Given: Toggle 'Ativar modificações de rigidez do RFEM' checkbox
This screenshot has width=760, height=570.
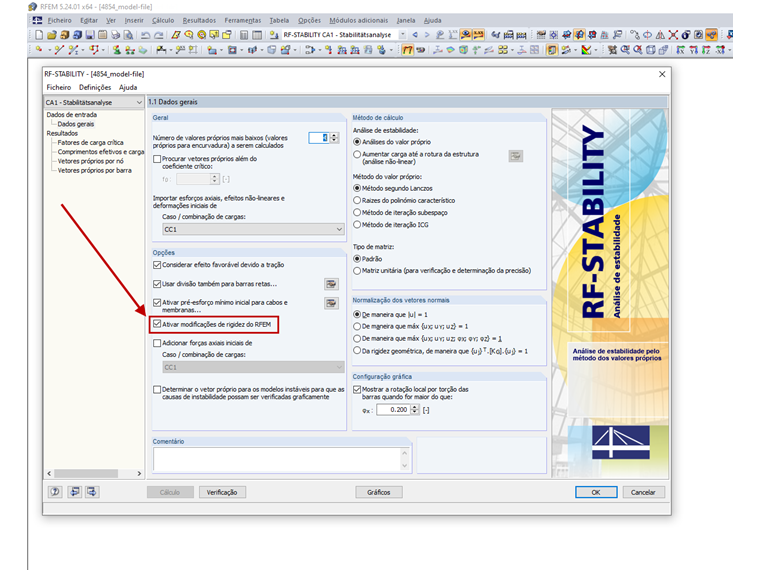Looking at the screenshot, I should click(157, 324).
